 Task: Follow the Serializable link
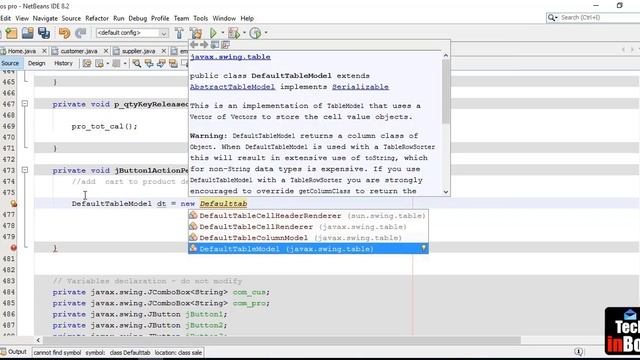coord(360,87)
